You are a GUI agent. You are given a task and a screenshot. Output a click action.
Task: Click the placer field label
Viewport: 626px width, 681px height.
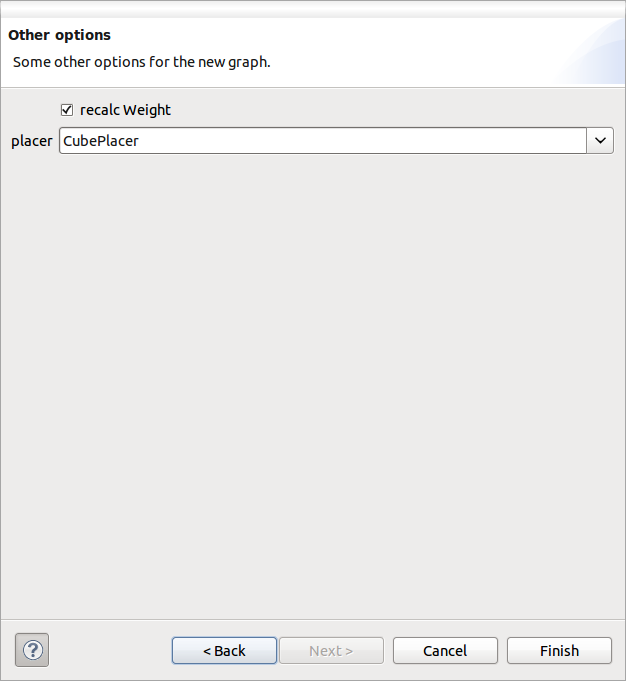coord(31,141)
